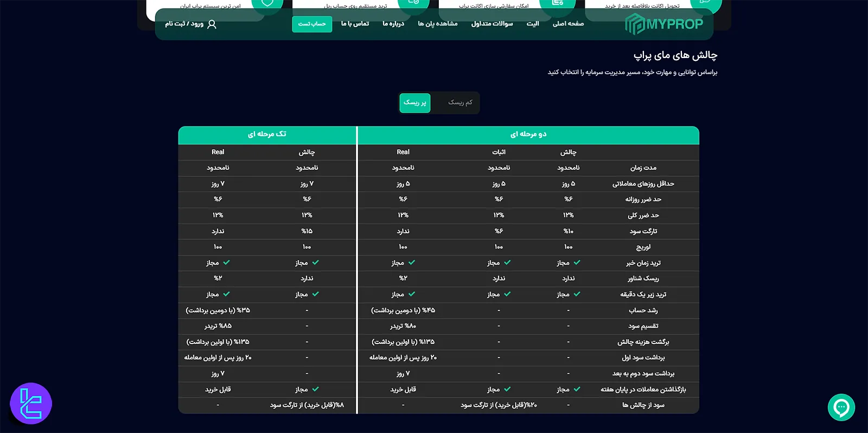
Task: Click the حداقل روزهای معاملاتی row label
Action: pos(643,183)
